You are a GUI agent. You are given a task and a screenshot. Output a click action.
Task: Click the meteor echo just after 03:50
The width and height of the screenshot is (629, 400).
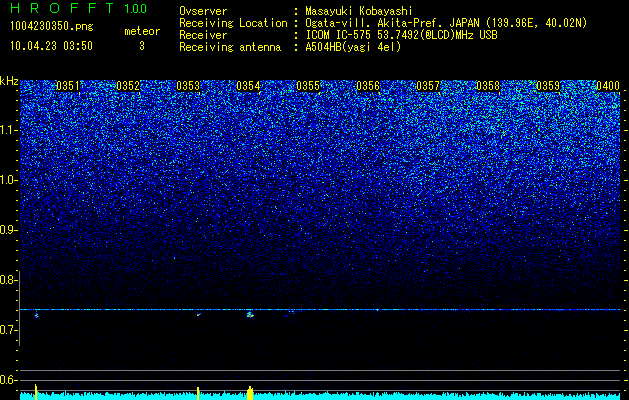coord(37,315)
